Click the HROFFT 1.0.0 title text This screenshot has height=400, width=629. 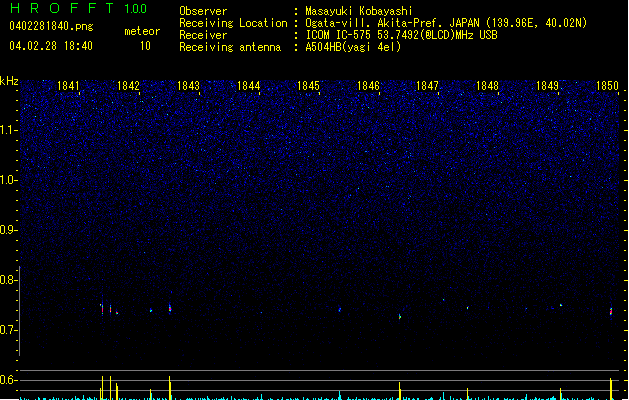79,8
